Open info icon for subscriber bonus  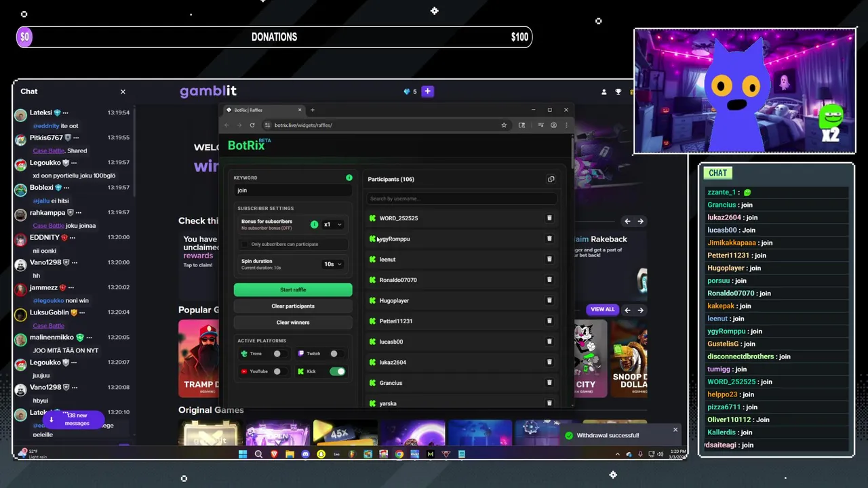[314, 224]
